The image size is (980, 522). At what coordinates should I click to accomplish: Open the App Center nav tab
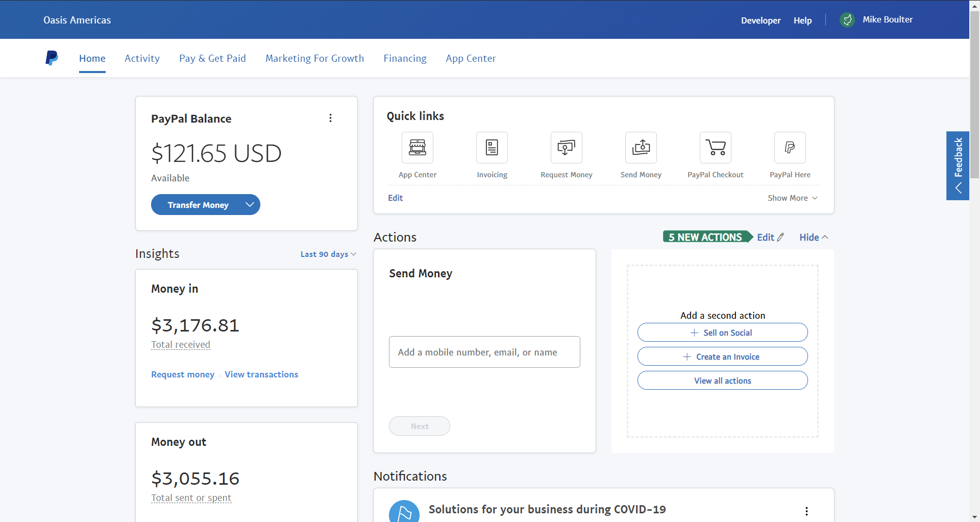click(471, 58)
